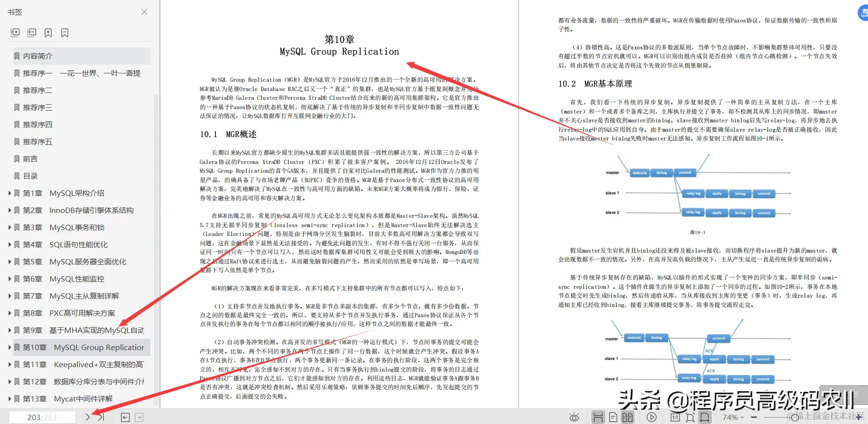
Task: Open bookmark 推荐序二
Action: coord(81,90)
